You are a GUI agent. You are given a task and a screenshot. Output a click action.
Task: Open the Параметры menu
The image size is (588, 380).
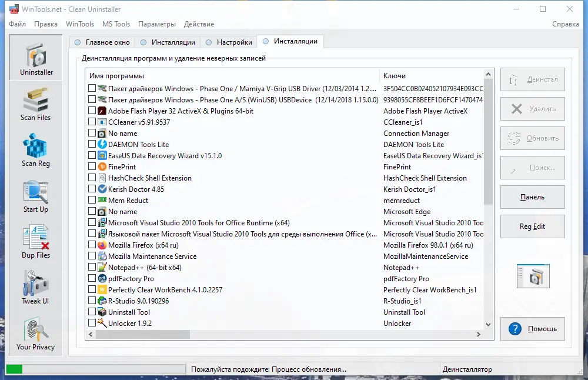(x=157, y=24)
